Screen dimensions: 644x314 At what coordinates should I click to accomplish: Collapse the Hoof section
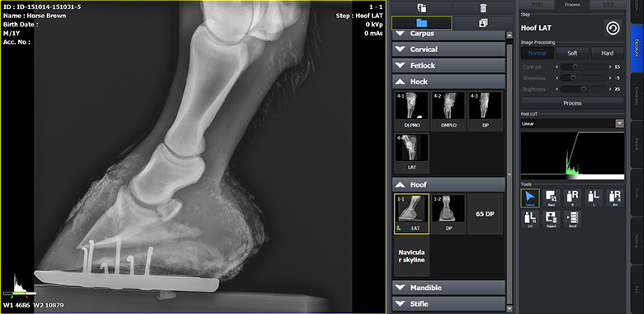tap(448, 185)
